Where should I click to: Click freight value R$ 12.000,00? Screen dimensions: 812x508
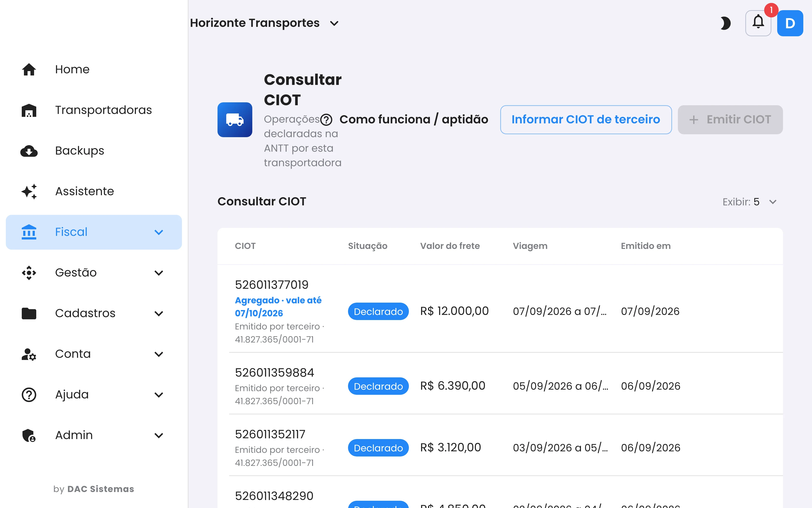(454, 311)
